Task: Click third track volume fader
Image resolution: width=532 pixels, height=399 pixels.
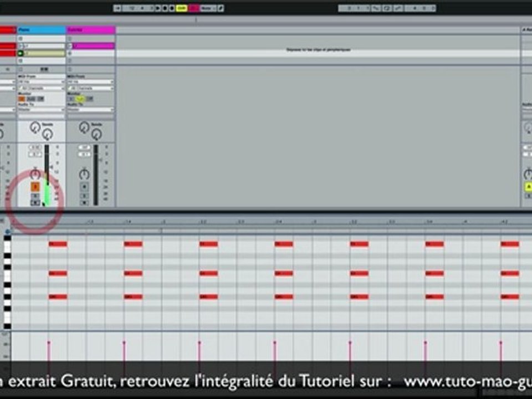Action: pyautogui.click(x=100, y=160)
